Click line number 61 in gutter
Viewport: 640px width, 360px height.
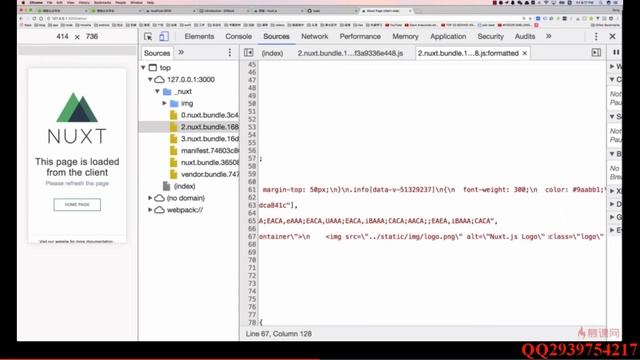251,190
